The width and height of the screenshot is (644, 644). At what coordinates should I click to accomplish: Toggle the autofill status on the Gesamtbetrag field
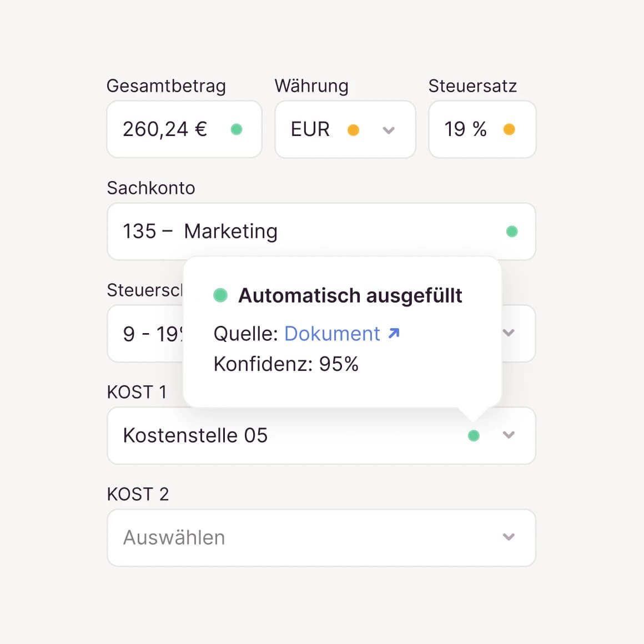pyautogui.click(x=237, y=129)
